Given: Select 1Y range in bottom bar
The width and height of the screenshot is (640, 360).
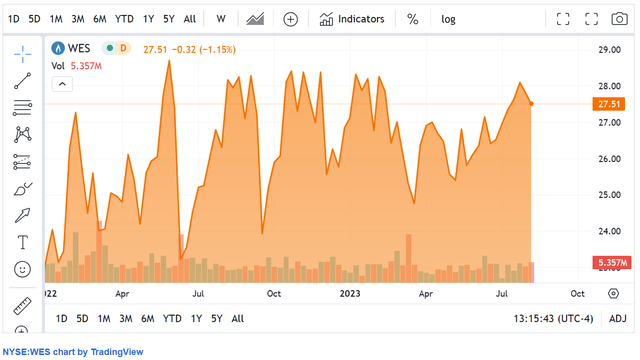Looking at the screenshot, I should click(196, 318).
